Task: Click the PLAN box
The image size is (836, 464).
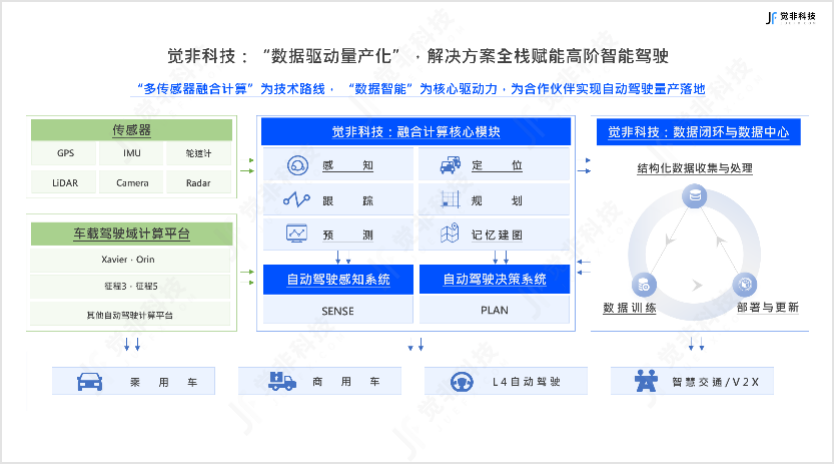Action: [495, 310]
